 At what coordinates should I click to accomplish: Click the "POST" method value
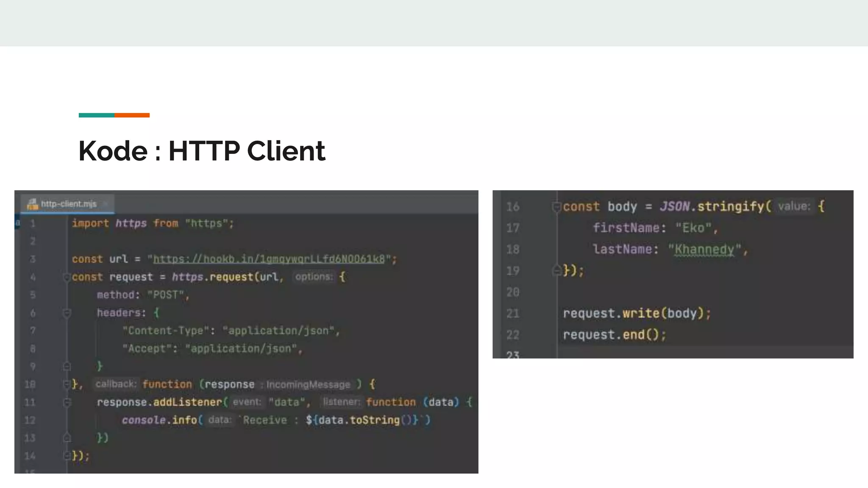click(x=166, y=295)
